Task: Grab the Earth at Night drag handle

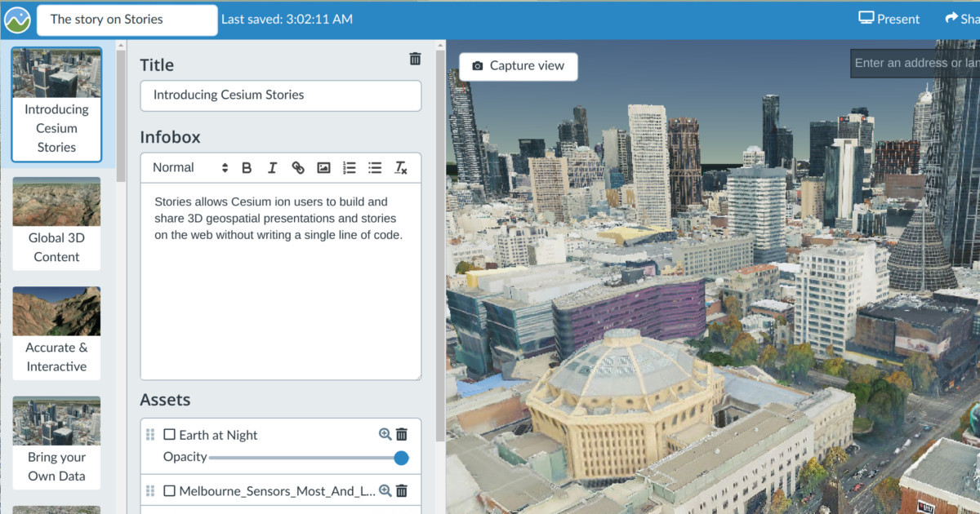Action: coord(150,435)
